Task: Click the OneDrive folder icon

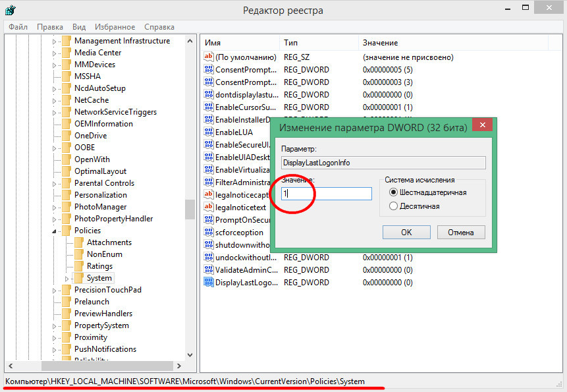Action: tap(67, 136)
